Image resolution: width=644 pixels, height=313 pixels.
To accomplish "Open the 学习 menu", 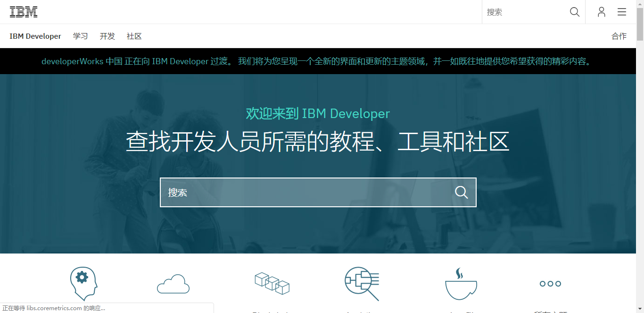I will coord(81,36).
